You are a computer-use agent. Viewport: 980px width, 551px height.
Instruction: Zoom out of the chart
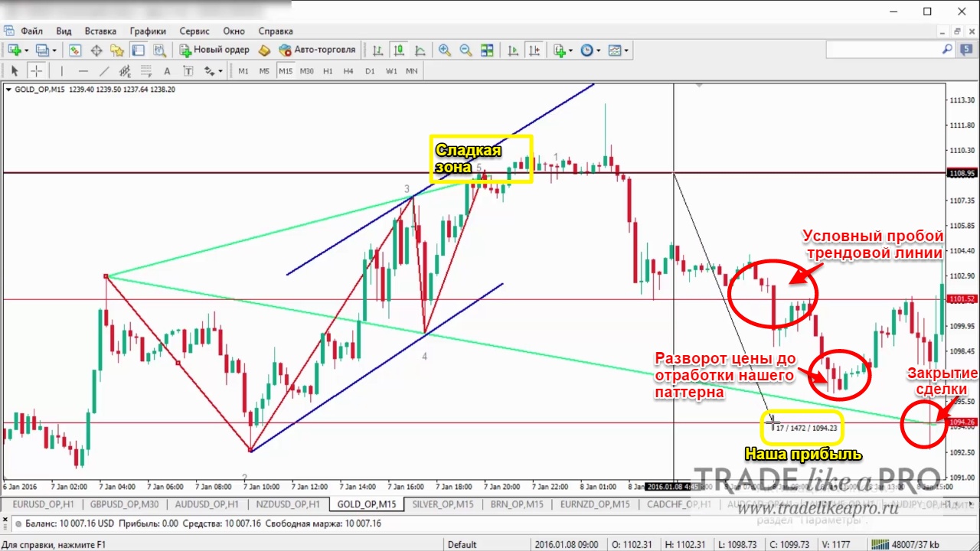(465, 50)
